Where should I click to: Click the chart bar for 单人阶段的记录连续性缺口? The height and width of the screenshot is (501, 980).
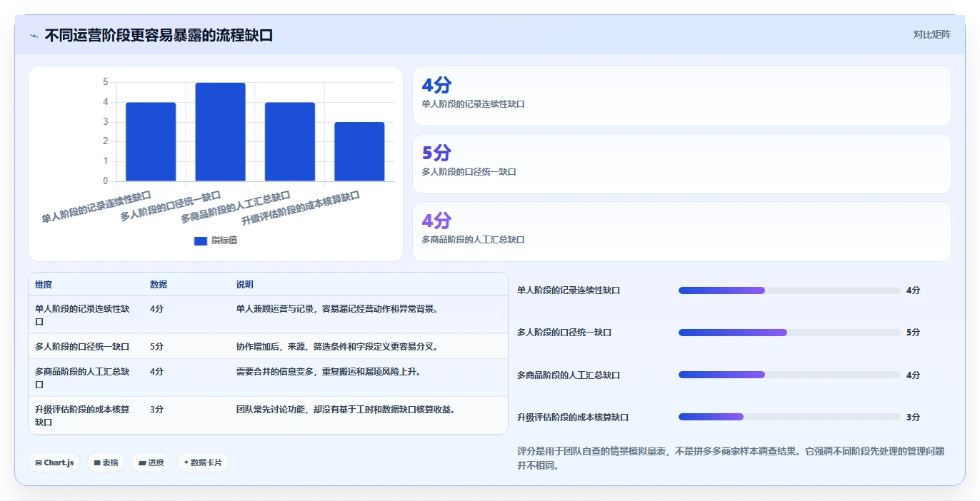(151, 141)
